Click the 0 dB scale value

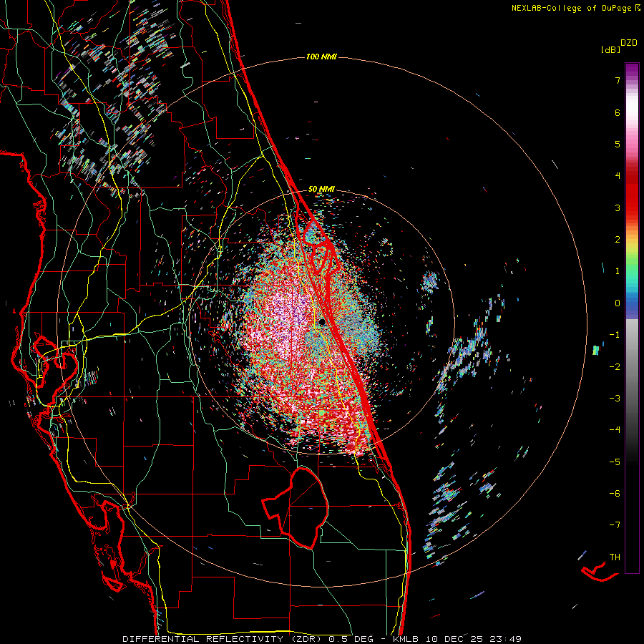[x=618, y=303]
